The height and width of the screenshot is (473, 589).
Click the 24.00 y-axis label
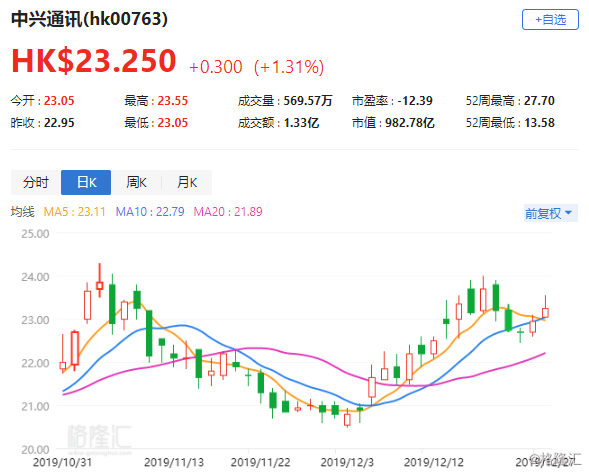[35, 277]
